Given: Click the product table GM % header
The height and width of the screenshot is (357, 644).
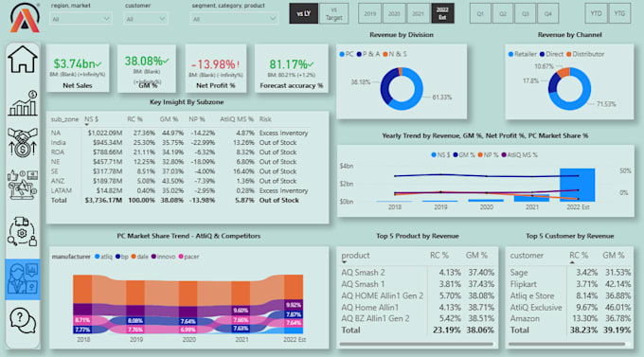Looking at the screenshot, I should [x=476, y=255].
